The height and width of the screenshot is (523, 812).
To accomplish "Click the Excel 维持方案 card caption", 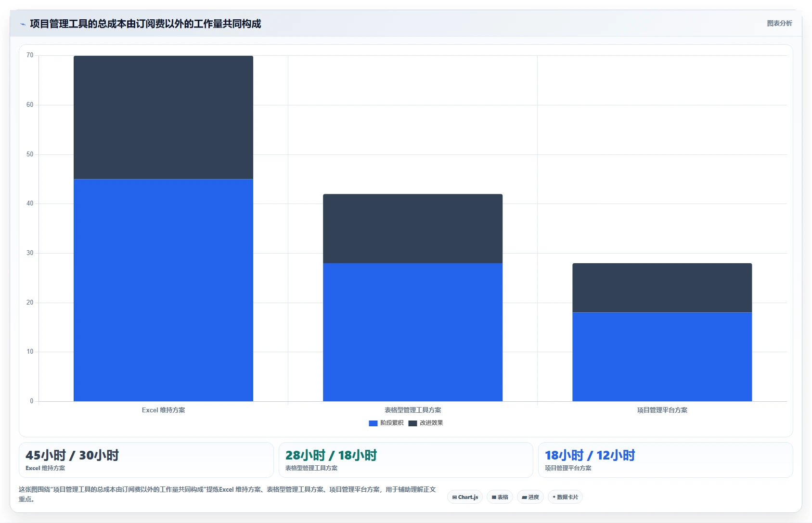I will pyautogui.click(x=45, y=468).
